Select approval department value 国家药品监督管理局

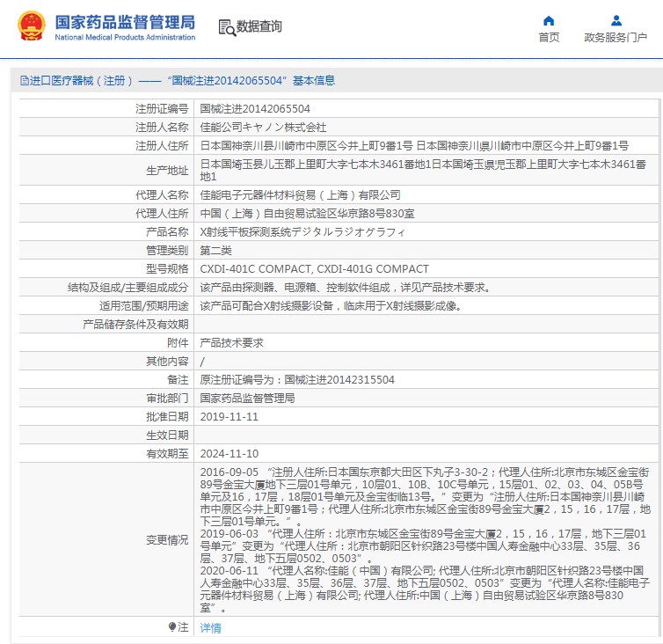point(247,399)
